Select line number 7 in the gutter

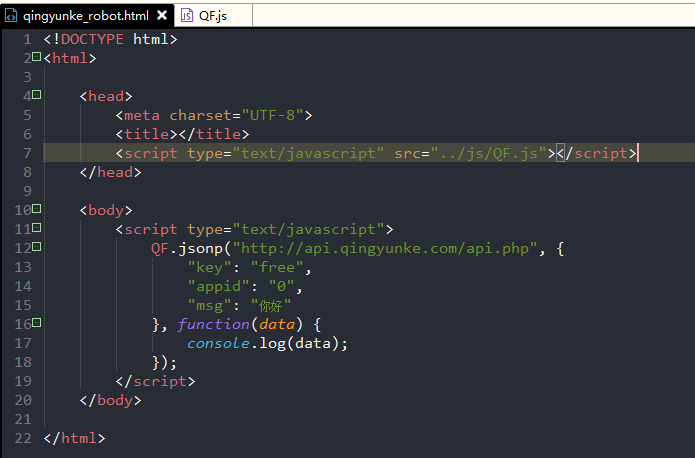pyautogui.click(x=27, y=153)
